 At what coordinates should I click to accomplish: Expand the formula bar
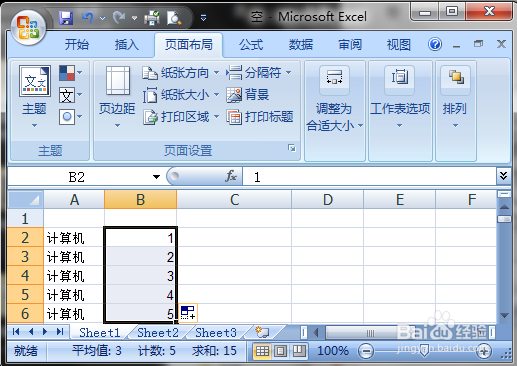[503, 175]
